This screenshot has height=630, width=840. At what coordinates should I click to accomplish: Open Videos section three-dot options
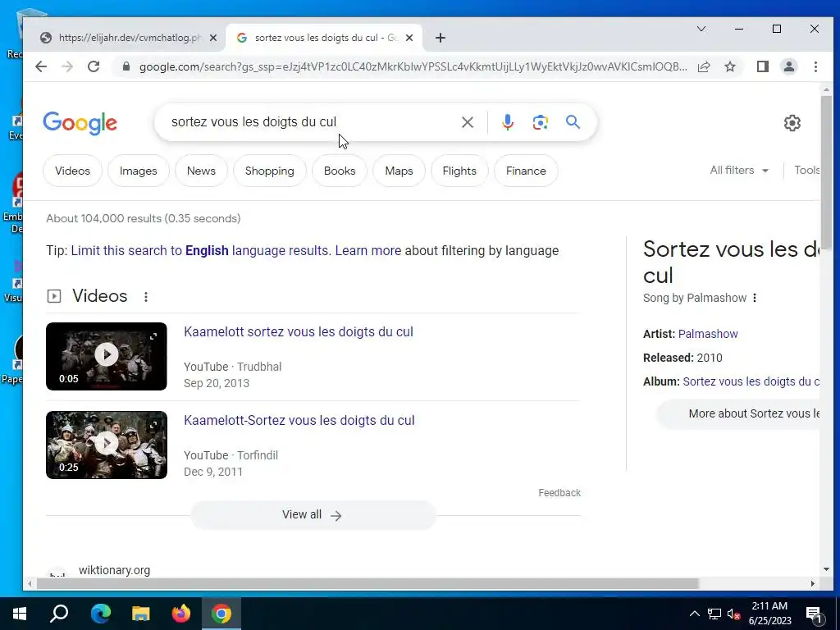[146, 296]
